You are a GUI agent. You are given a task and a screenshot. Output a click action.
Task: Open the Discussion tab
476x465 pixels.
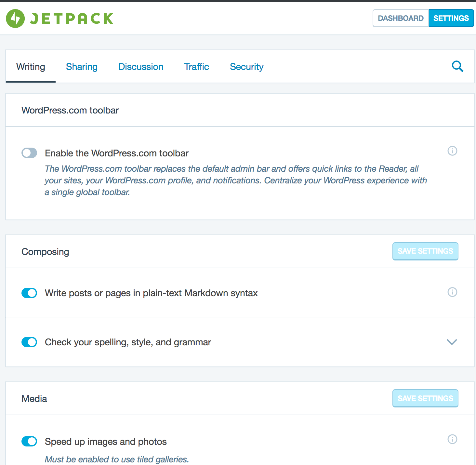point(141,67)
